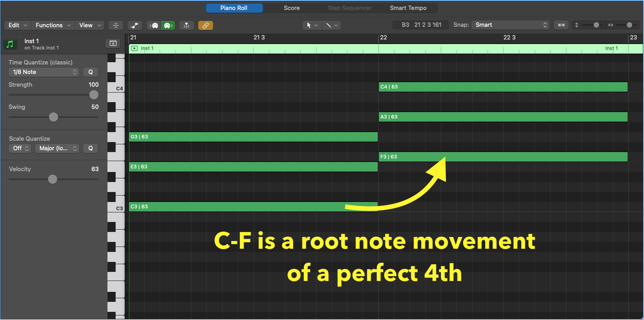
Task: Activate Catch Playhead mode icon
Action: 186,25
